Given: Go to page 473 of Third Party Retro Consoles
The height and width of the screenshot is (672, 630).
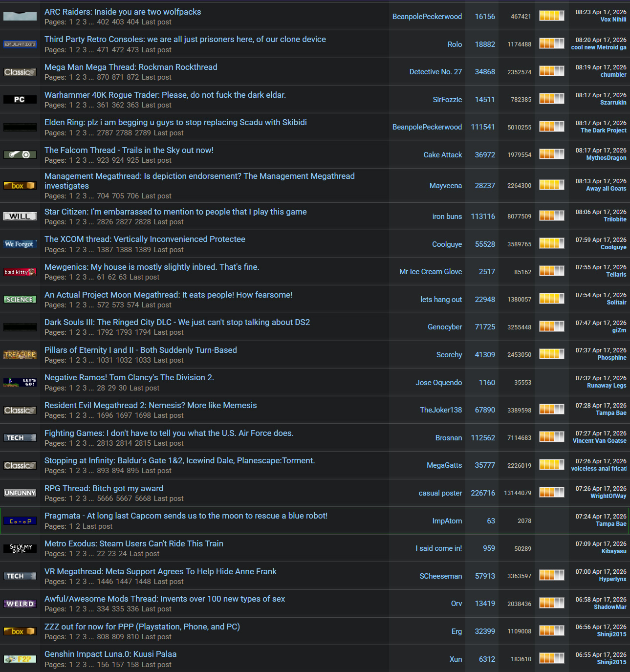Looking at the screenshot, I should click(133, 50).
